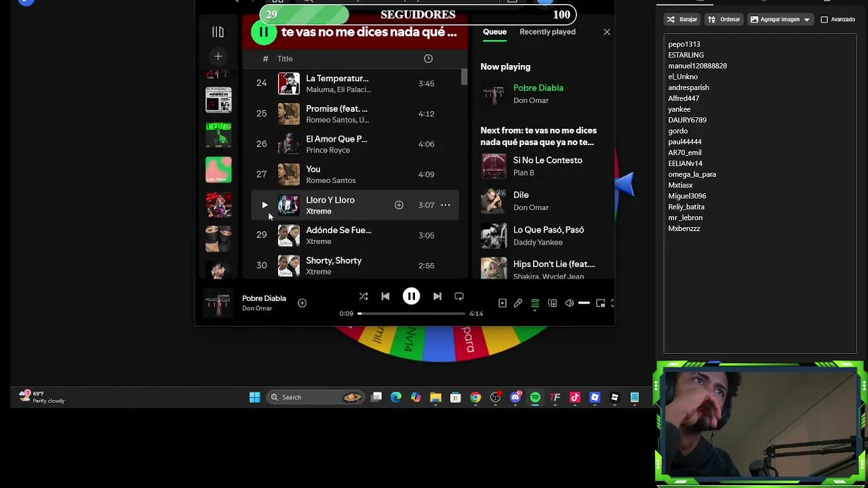Select track You by Romeo Santos
Image resolution: width=868 pixels, height=488 pixels.
click(355, 174)
